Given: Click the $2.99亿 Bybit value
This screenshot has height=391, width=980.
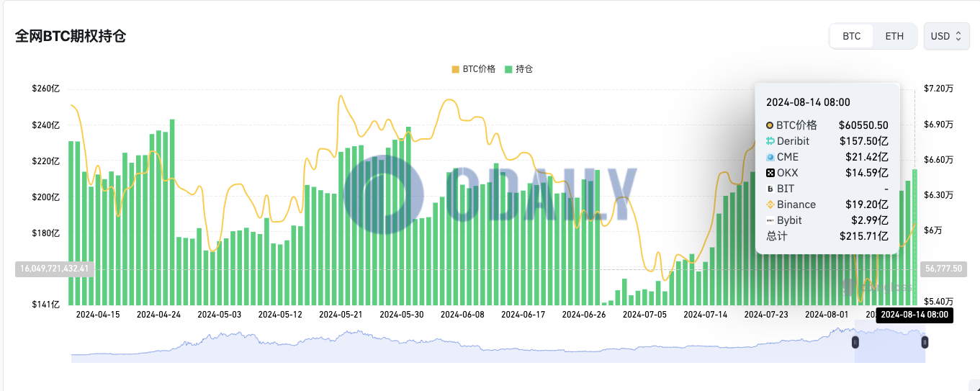Looking at the screenshot, I should click(x=870, y=220).
